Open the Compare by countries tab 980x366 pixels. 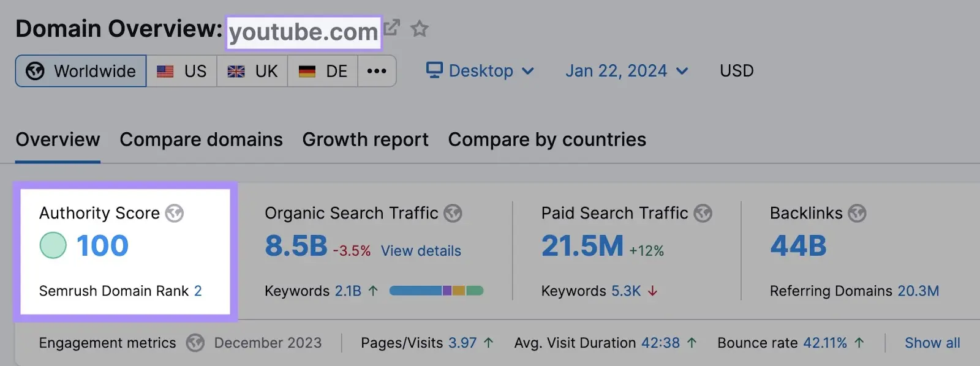click(547, 140)
